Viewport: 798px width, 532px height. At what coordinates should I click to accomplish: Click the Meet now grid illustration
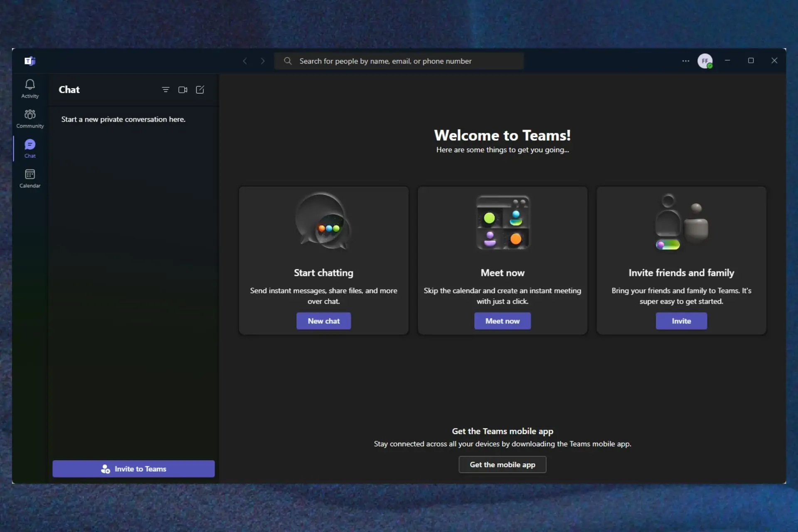(503, 222)
